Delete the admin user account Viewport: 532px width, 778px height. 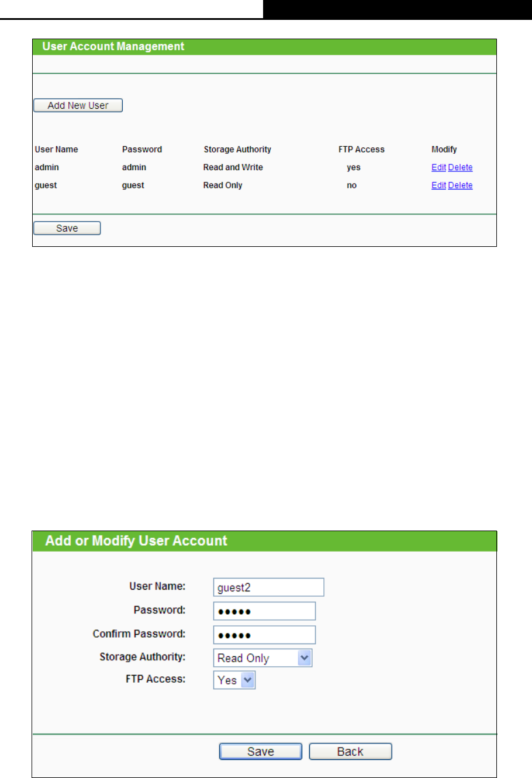click(x=460, y=167)
